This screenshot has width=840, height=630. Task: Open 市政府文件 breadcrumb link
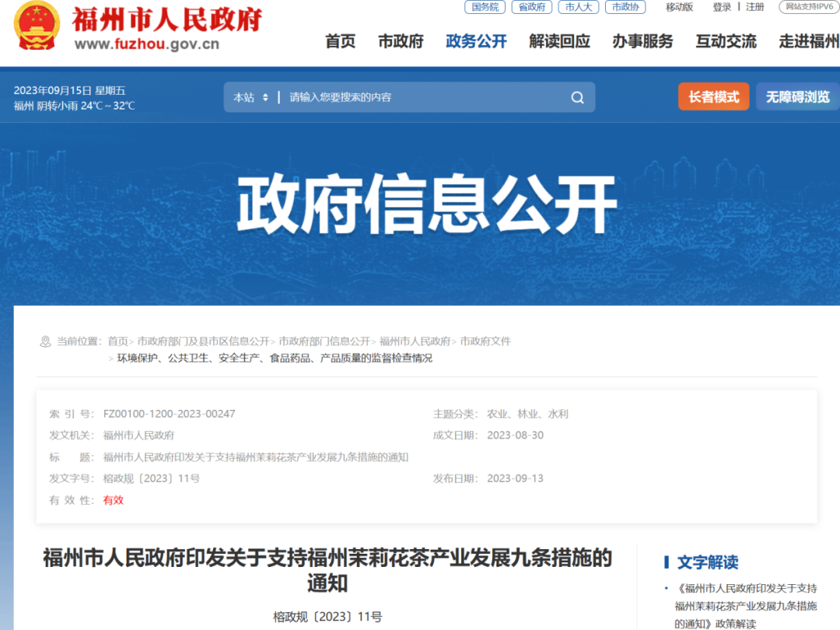click(x=485, y=341)
